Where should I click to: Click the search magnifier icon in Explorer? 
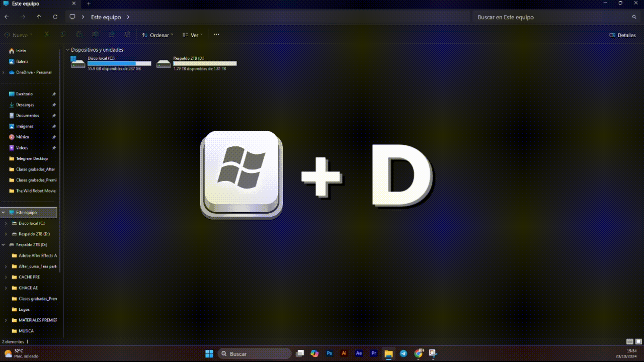634,17
